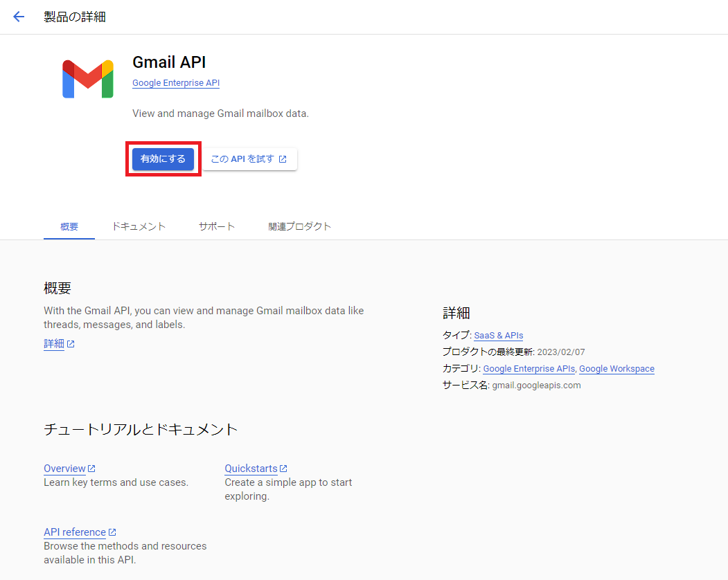Open the サポート tab

(217, 226)
